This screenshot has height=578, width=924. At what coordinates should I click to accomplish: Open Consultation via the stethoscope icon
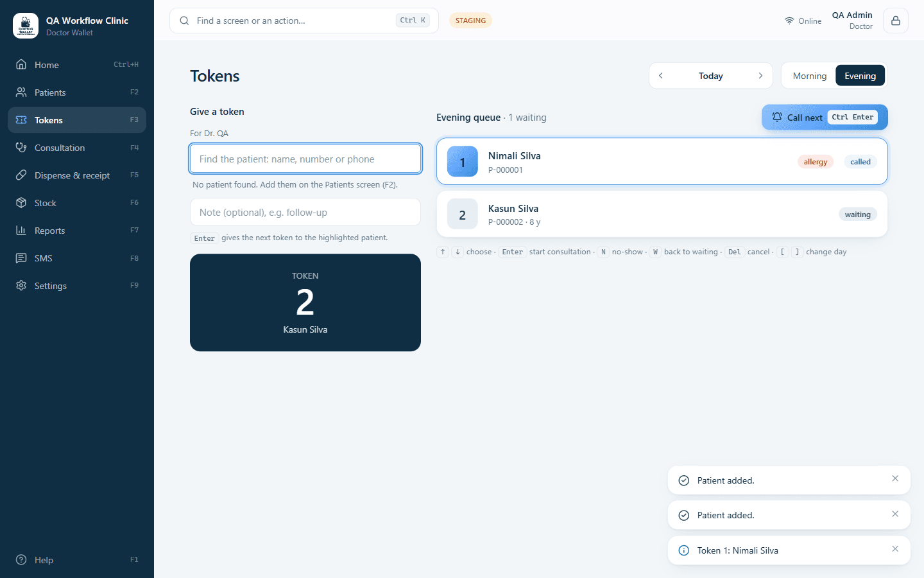[x=21, y=147]
